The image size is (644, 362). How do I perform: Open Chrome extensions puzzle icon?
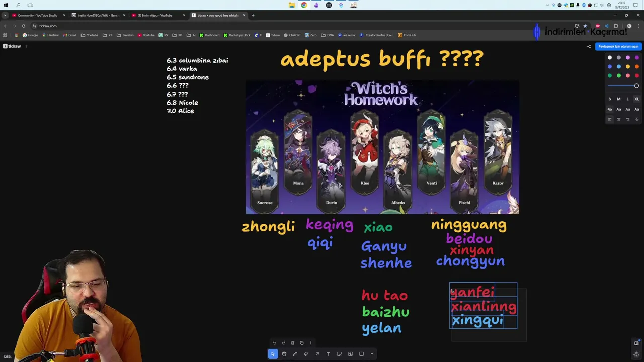coord(616,26)
